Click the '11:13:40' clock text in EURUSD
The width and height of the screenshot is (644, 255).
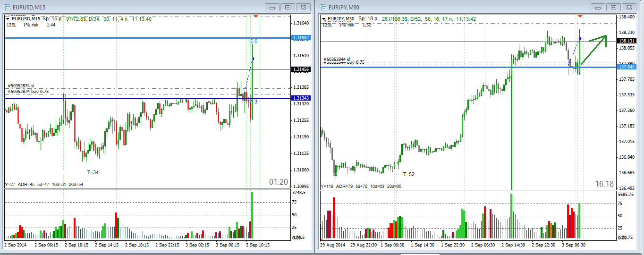[x=143, y=19]
